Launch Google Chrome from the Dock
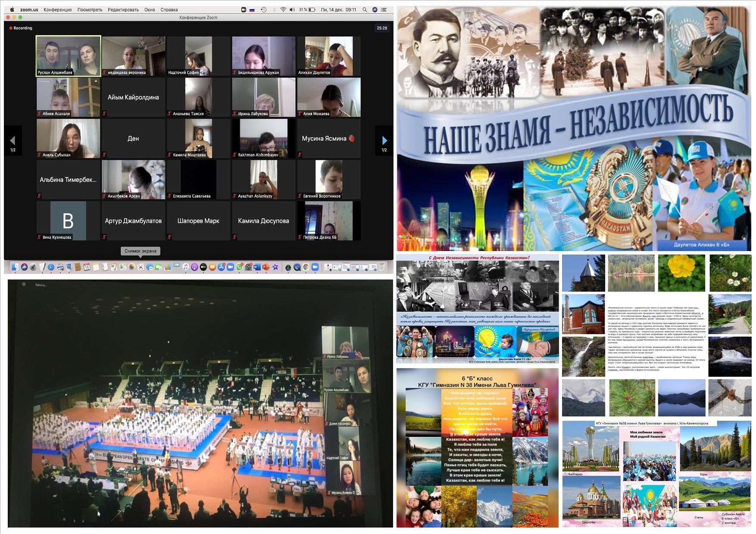 click(306, 267)
